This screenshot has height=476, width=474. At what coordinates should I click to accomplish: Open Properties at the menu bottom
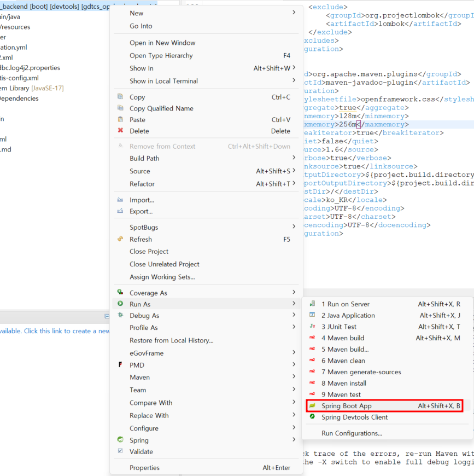click(x=206, y=467)
